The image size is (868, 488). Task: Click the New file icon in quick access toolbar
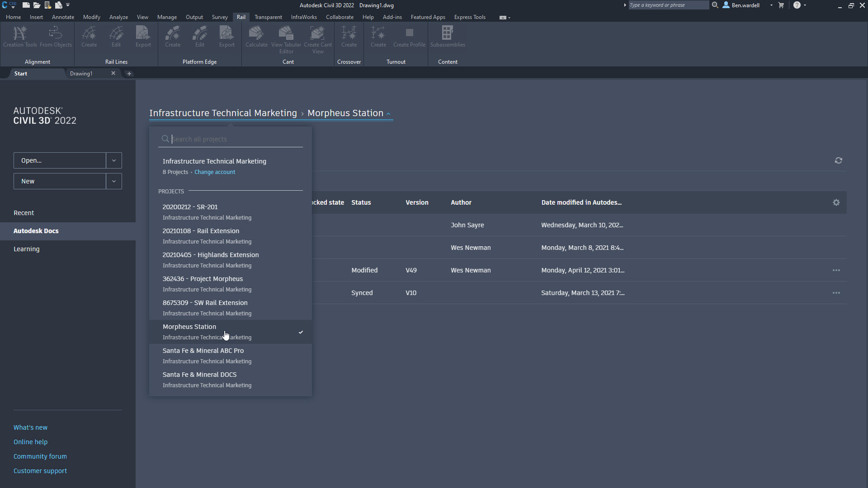(26, 5)
